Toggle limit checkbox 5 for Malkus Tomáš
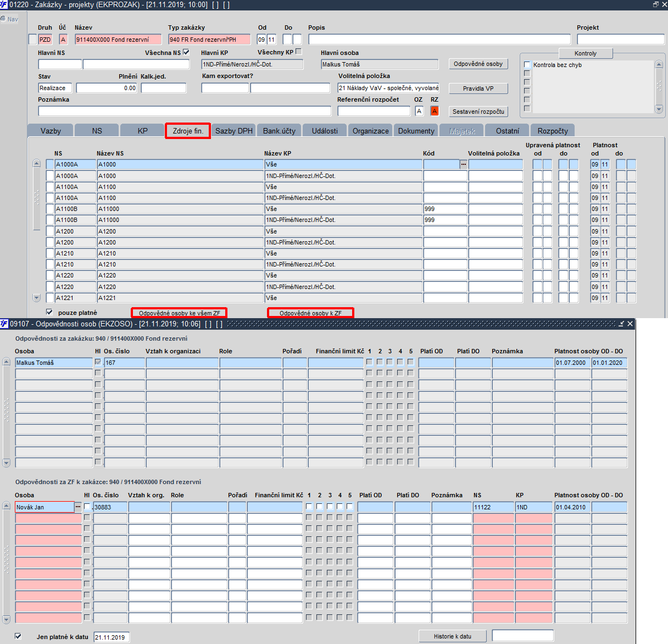The height and width of the screenshot is (644, 668). [x=410, y=362]
